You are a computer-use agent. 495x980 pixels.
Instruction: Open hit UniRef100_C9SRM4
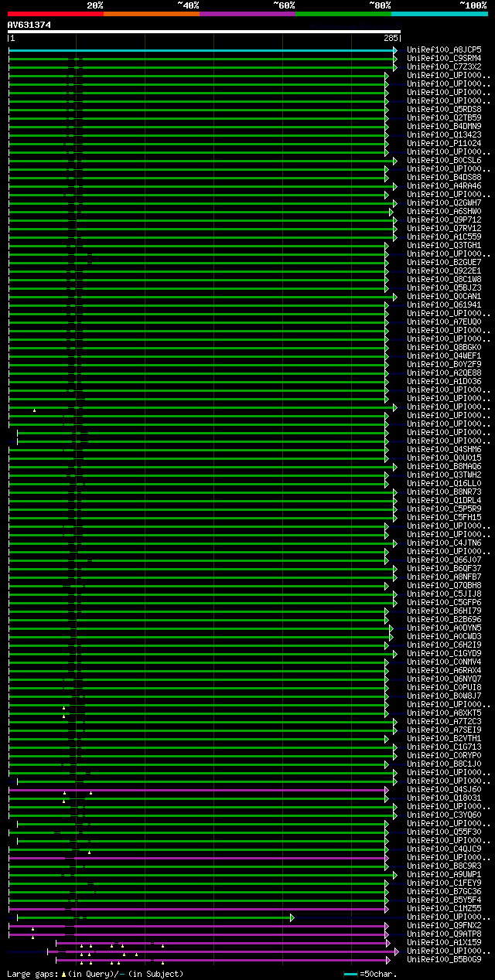click(x=444, y=58)
